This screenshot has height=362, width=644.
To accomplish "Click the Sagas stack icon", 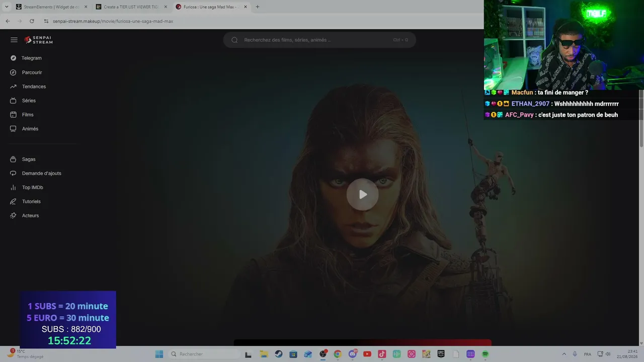I will [x=13, y=159].
